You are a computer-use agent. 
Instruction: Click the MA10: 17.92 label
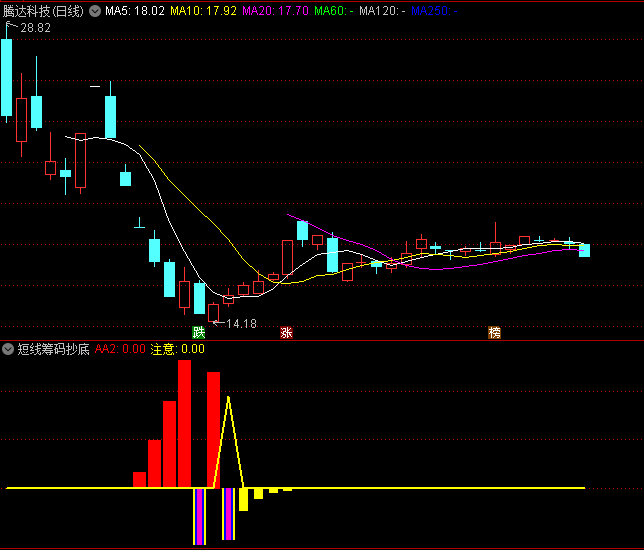tap(203, 11)
